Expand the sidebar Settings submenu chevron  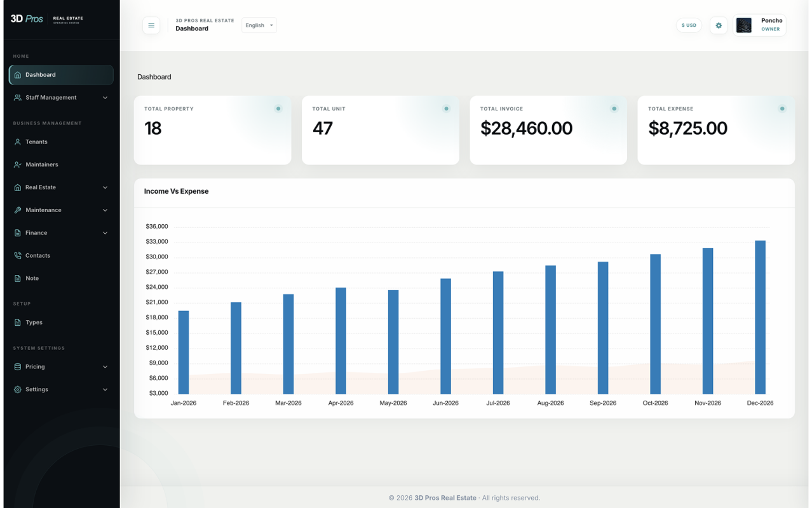coord(105,389)
